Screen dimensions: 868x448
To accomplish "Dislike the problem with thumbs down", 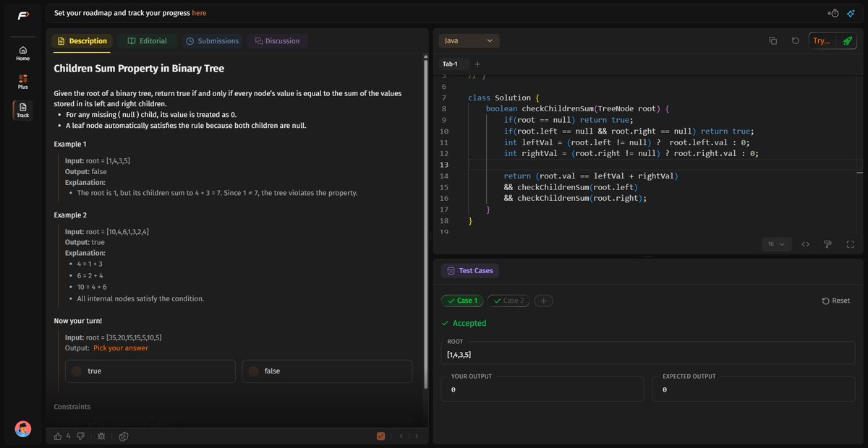I will [80, 436].
